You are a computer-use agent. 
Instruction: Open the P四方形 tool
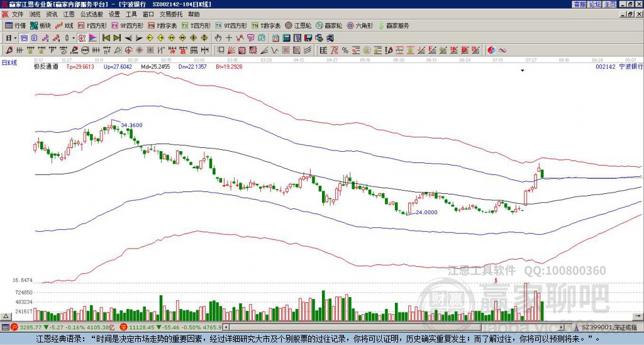click(92, 25)
